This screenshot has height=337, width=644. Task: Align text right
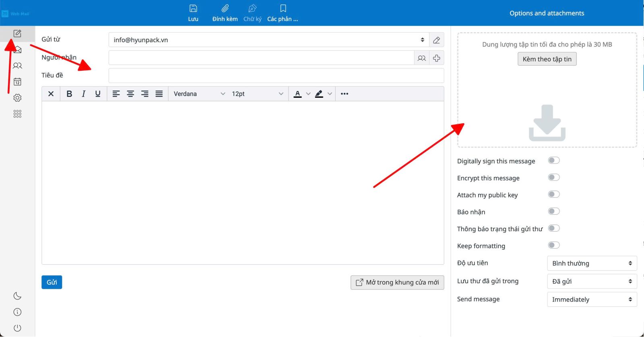(145, 94)
